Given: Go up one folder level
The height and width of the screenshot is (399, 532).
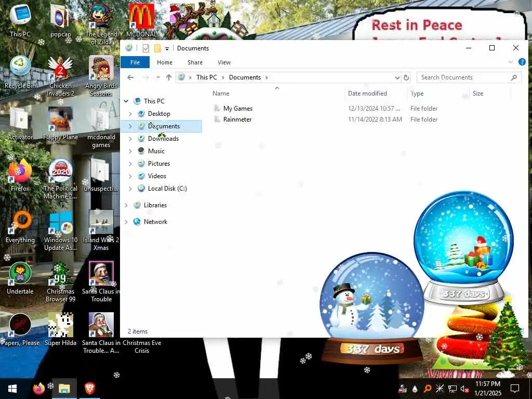Looking at the screenshot, I should [169, 77].
